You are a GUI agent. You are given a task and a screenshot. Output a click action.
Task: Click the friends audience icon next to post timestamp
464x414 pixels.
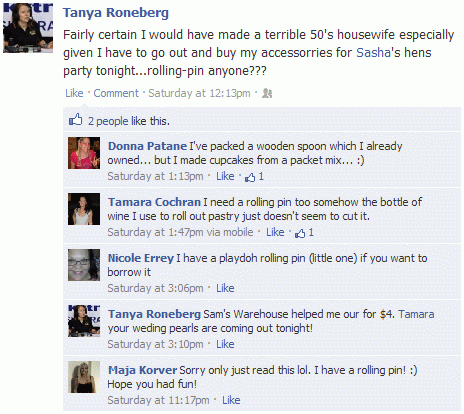pos(267,93)
